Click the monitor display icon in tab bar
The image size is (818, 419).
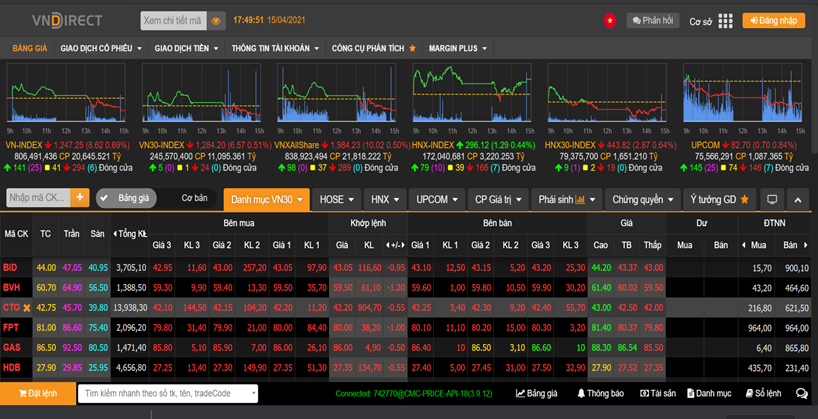tap(772, 199)
